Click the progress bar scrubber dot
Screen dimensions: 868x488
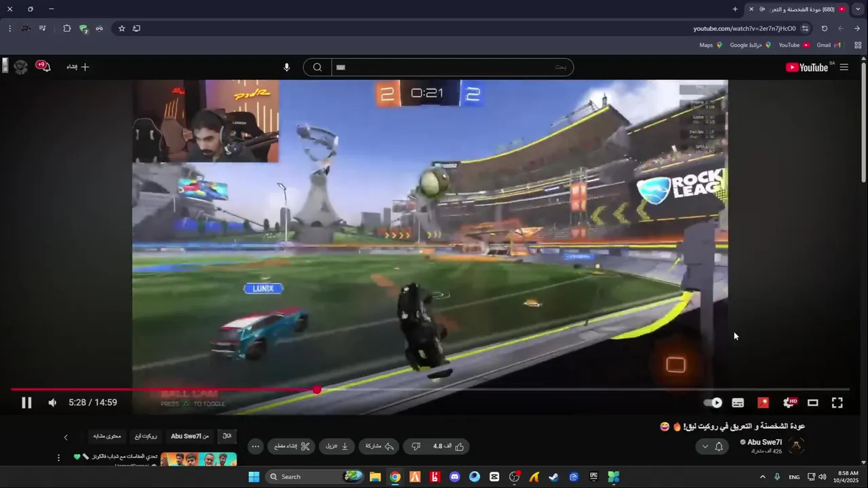coord(317,389)
